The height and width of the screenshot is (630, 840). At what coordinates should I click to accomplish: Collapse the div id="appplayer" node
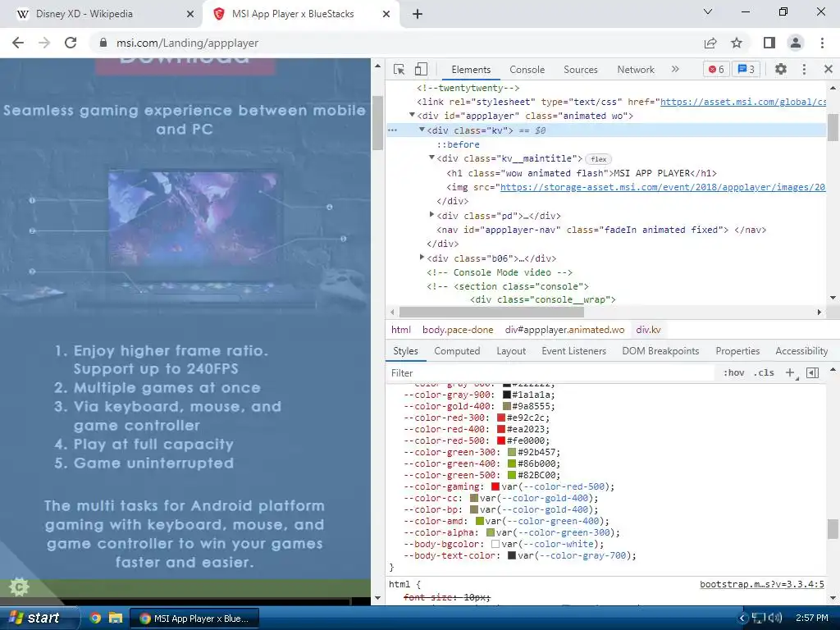click(x=412, y=115)
